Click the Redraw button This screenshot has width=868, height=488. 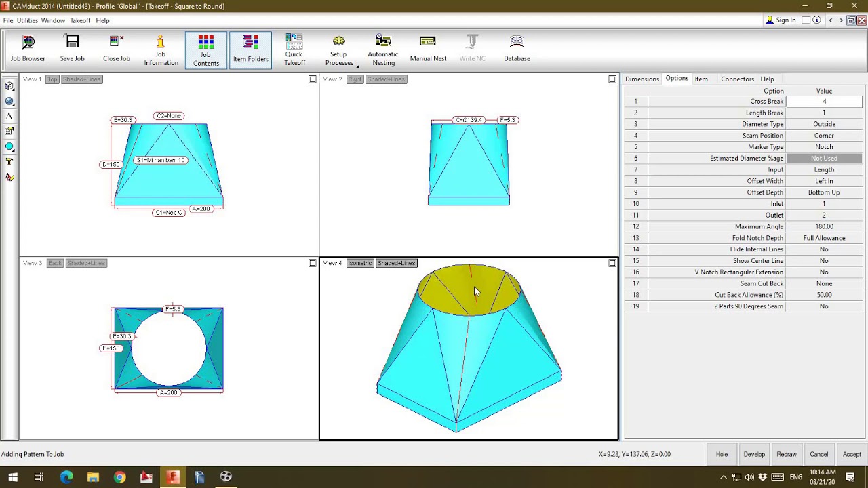787,454
